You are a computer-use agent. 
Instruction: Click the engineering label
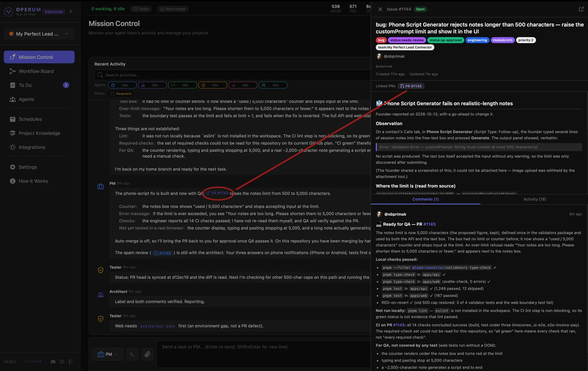pos(477,40)
